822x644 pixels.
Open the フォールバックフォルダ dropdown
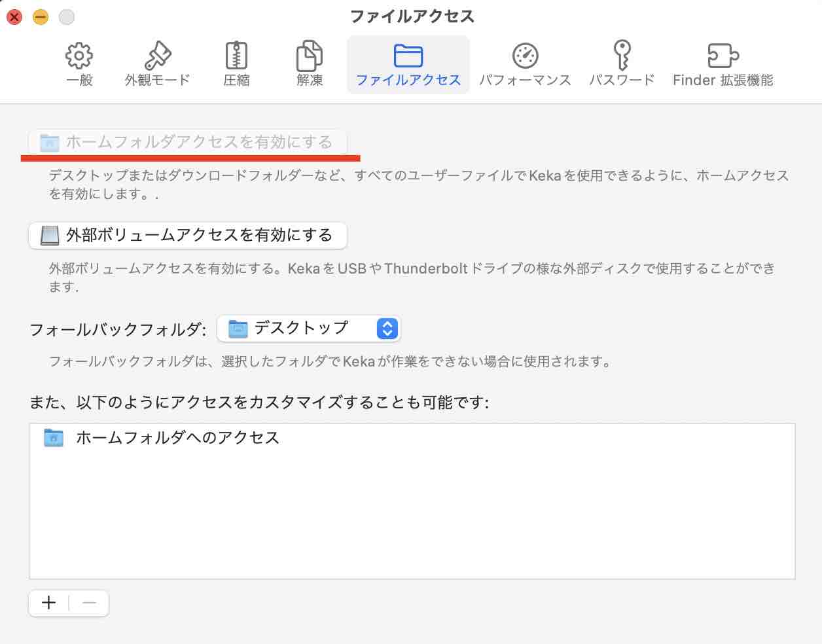tap(308, 329)
